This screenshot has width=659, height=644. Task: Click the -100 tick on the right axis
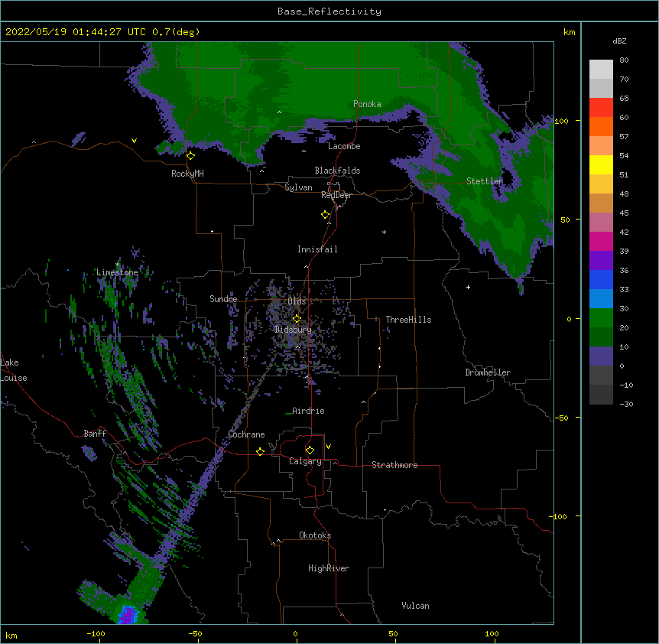[x=559, y=516]
